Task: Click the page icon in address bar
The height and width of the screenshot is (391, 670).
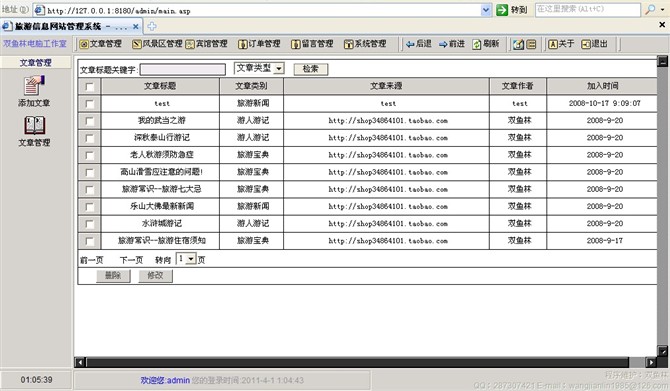Action: [x=39, y=10]
